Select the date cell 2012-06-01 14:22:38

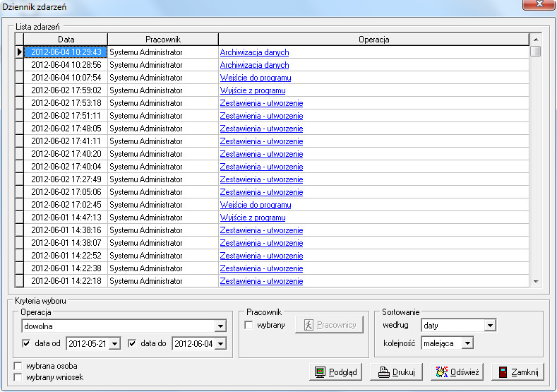coord(66,268)
